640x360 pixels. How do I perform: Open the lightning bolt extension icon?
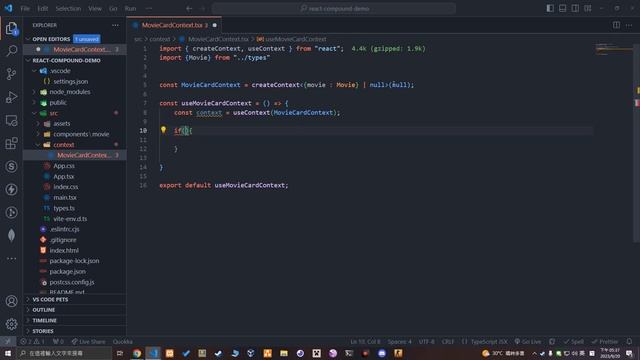click(11, 189)
